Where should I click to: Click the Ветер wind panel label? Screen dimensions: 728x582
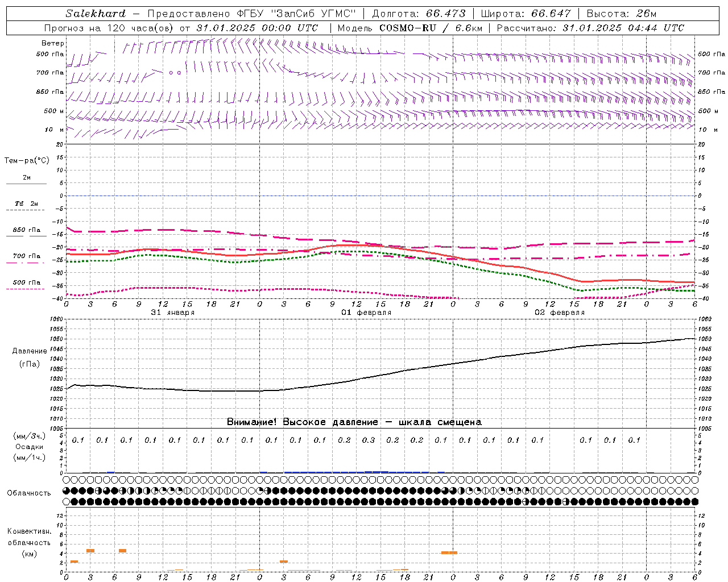point(52,43)
